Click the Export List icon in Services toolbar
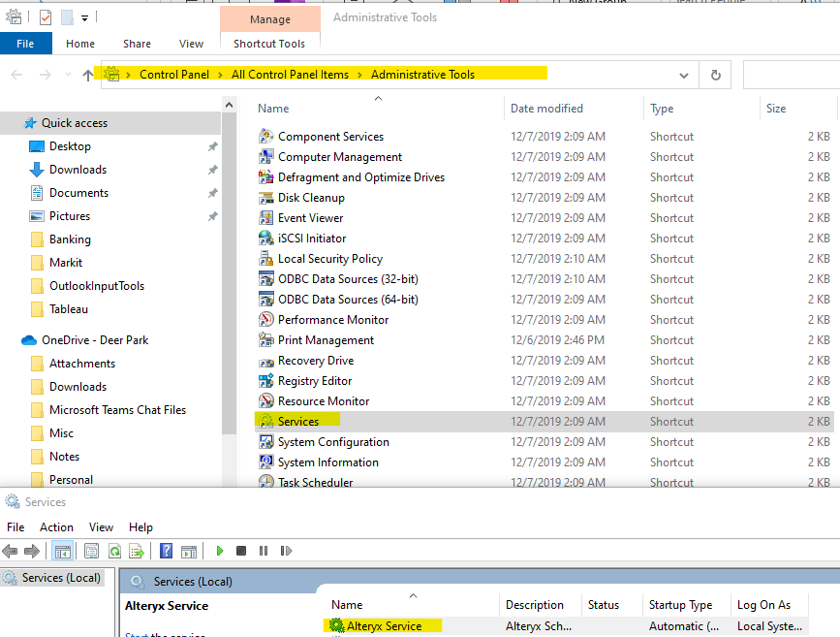The height and width of the screenshot is (637, 840). 137,551
